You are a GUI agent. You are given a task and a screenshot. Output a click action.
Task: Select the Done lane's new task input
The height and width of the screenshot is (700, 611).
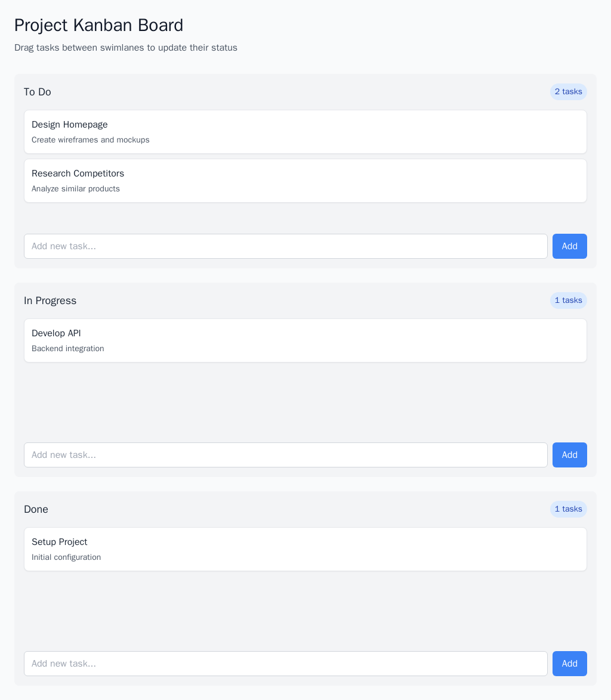point(285,664)
